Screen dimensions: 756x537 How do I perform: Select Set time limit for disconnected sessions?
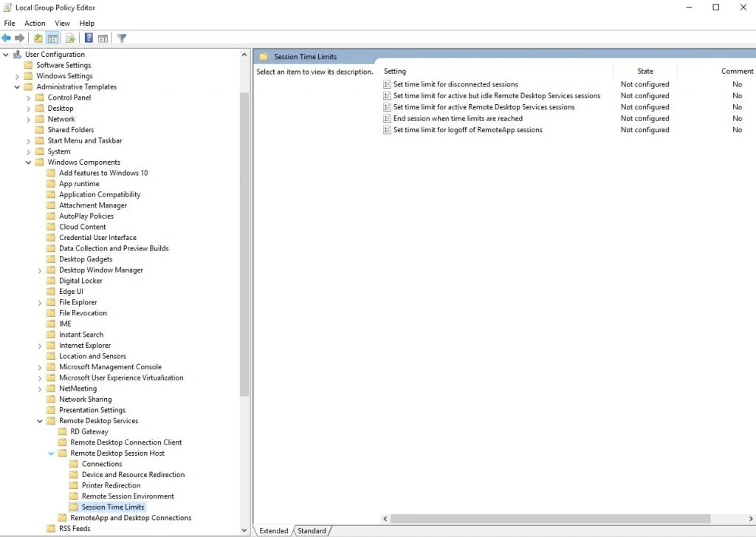tap(456, 84)
